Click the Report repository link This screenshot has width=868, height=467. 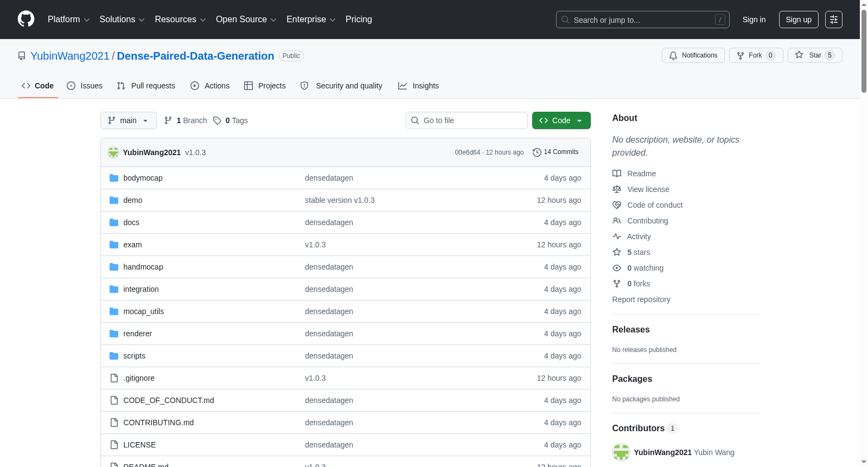[641, 299]
